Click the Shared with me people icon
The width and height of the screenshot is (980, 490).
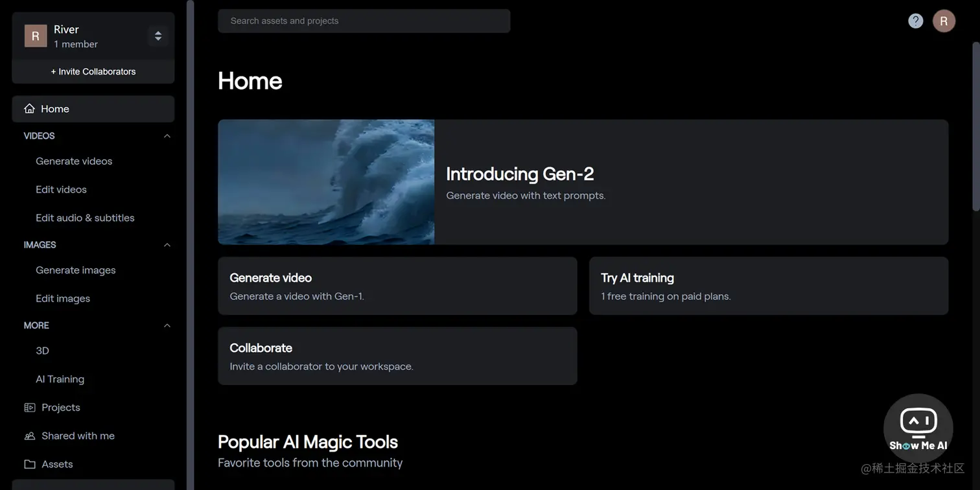point(29,436)
